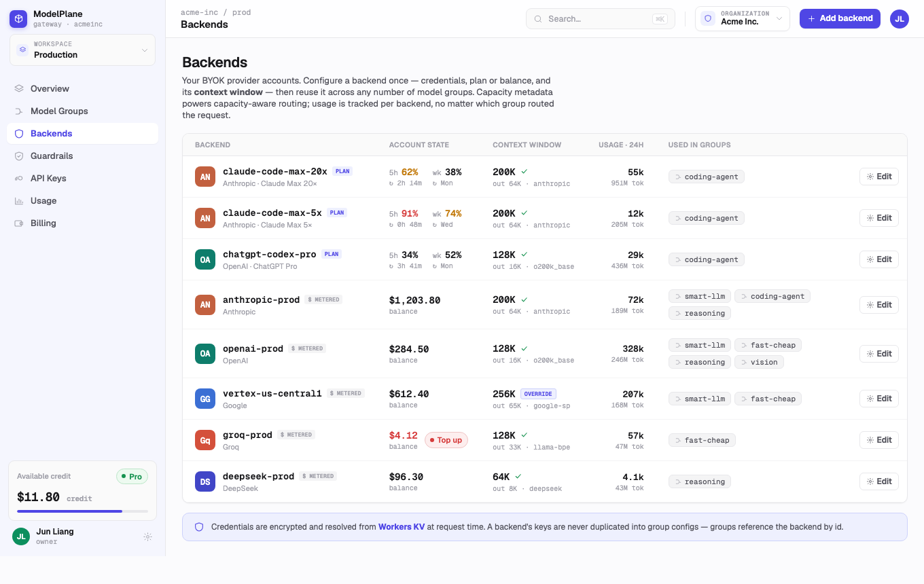Click the Add backend button
This screenshot has height=584, width=924.
point(840,18)
